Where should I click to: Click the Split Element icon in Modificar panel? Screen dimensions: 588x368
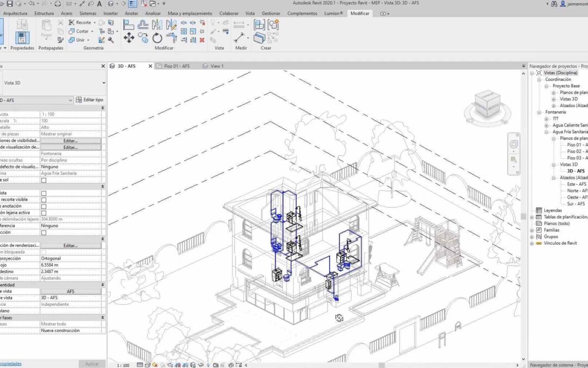(184, 22)
